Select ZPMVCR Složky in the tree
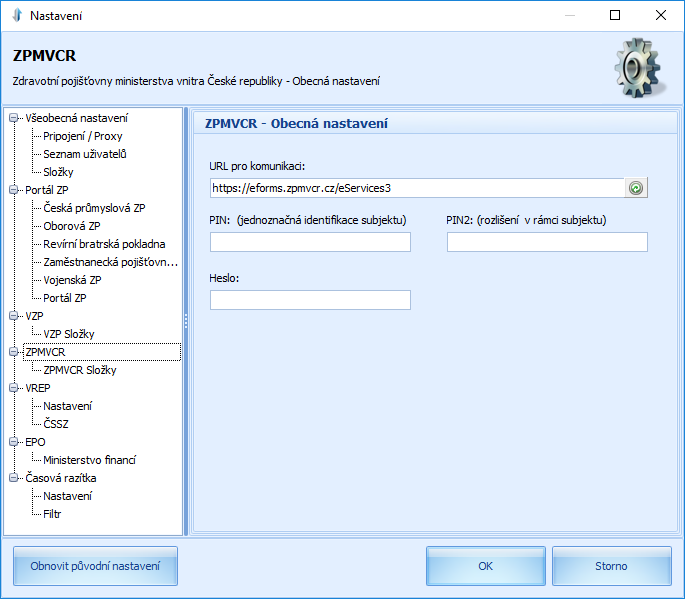Viewport: 685px width, 599px height. click(x=80, y=370)
